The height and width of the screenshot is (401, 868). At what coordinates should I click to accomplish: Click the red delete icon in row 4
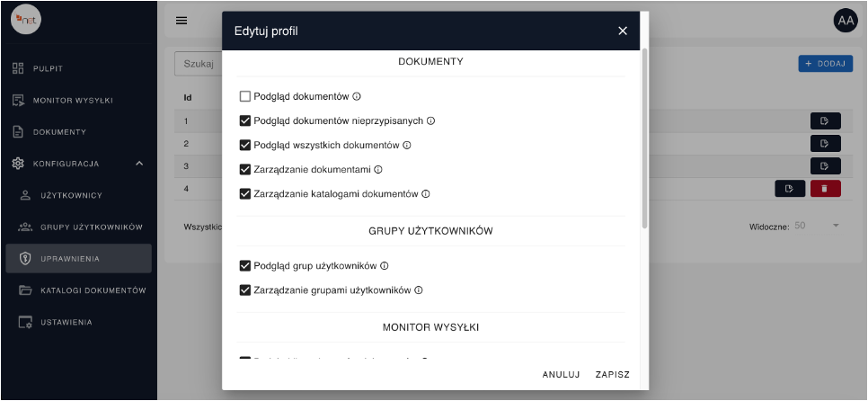point(825,188)
